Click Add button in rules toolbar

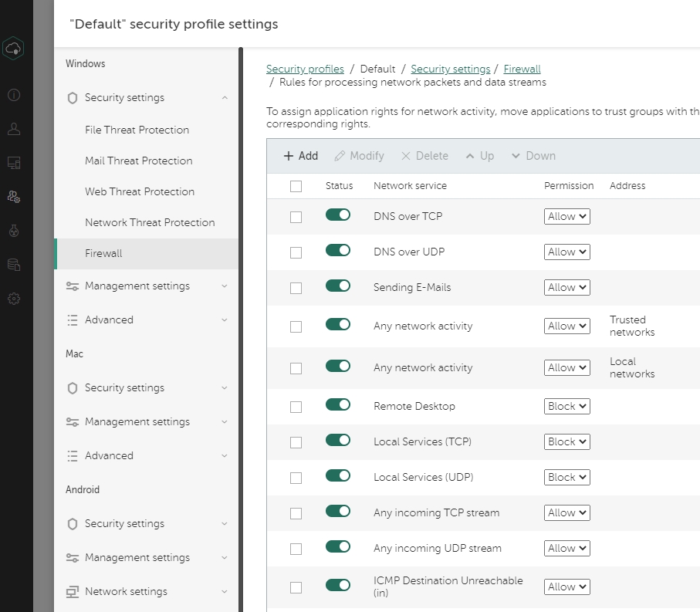tap(301, 156)
